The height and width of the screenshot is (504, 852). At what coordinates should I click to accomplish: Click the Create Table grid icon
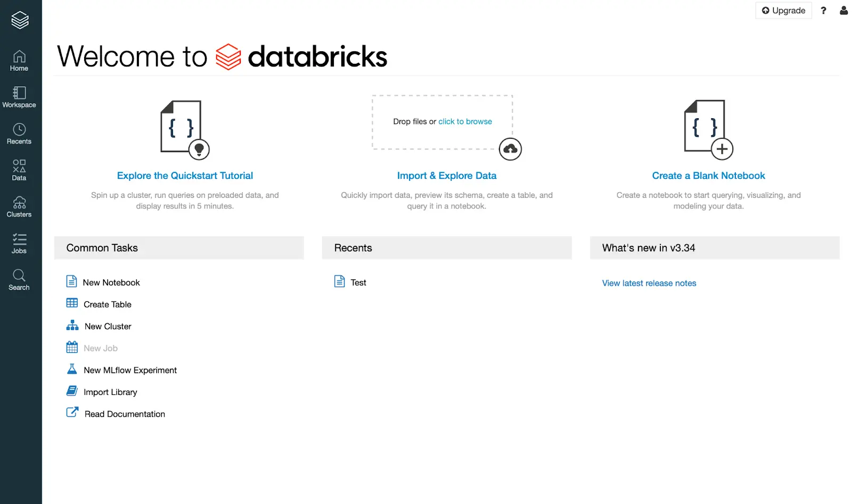[x=72, y=303]
